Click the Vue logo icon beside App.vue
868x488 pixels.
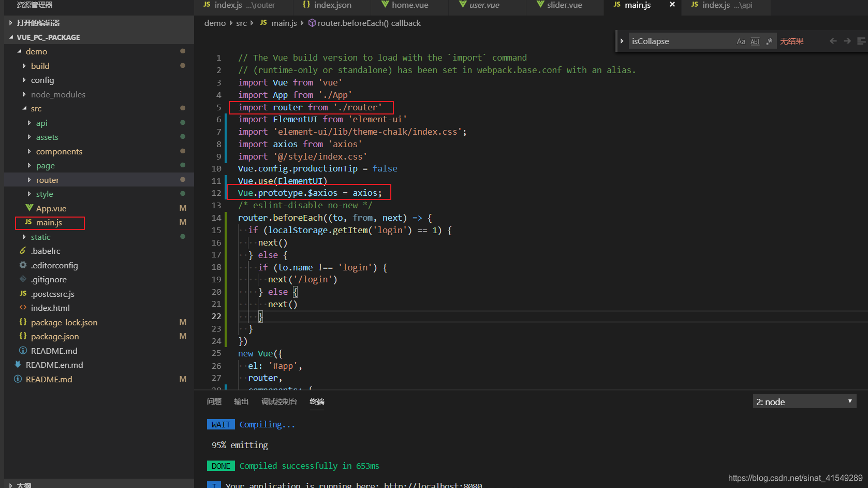click(30, 208)
